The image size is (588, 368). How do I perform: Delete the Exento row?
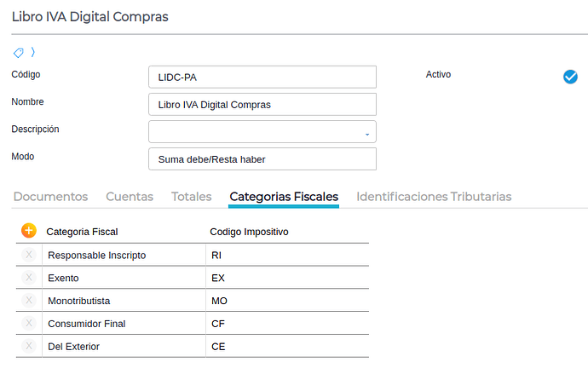(x=28, y=278)
